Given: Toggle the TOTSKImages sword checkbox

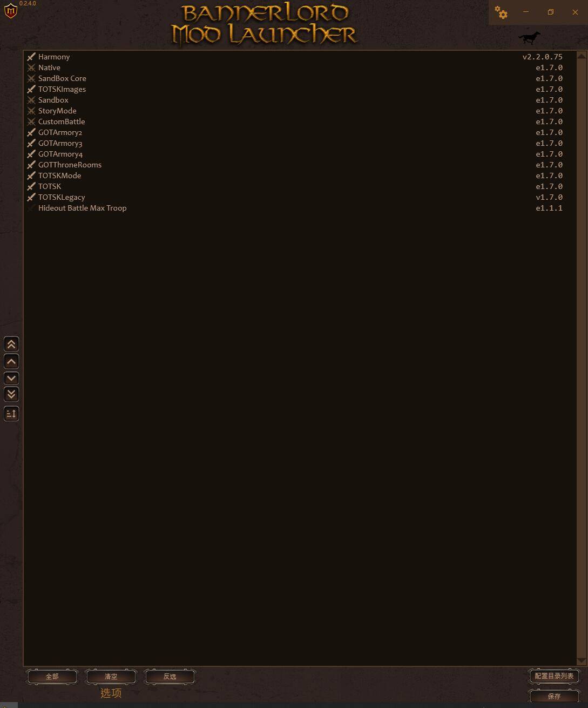Looking at the screenshot, I should coord(31,89).
